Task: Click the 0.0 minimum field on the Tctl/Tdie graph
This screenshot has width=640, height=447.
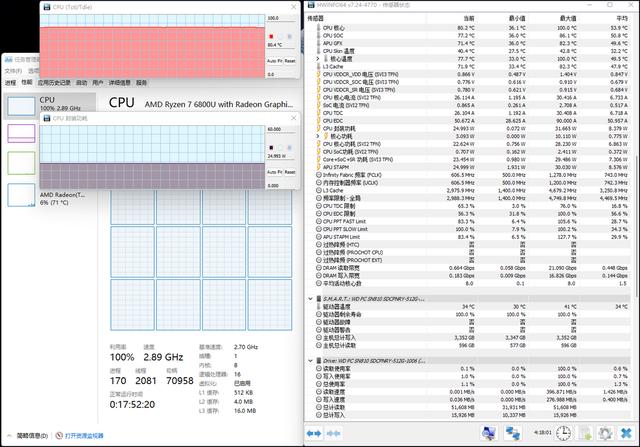Action: pos(281,74)
